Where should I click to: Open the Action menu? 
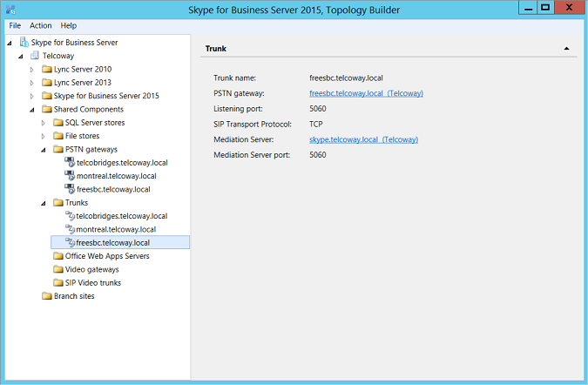tap(40, 26)
